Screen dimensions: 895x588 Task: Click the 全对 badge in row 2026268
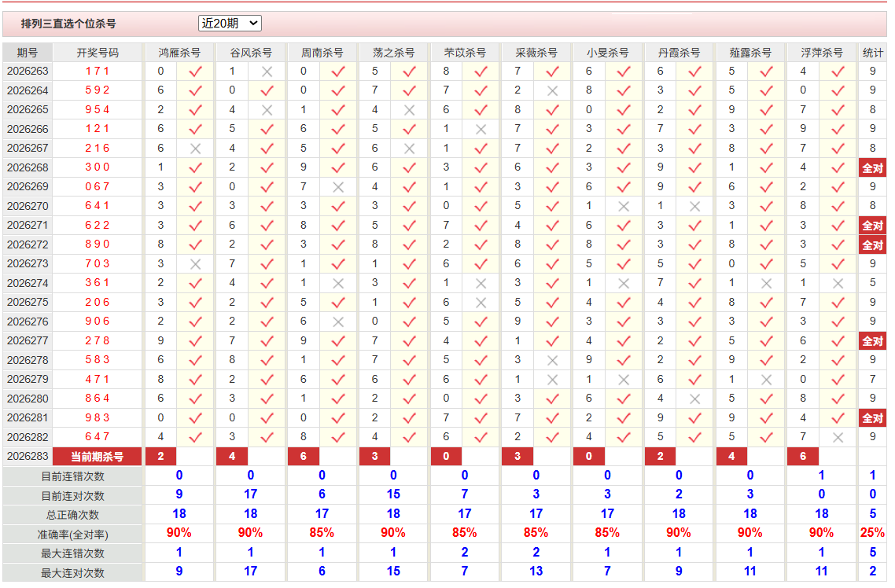(x=872, y=167)
